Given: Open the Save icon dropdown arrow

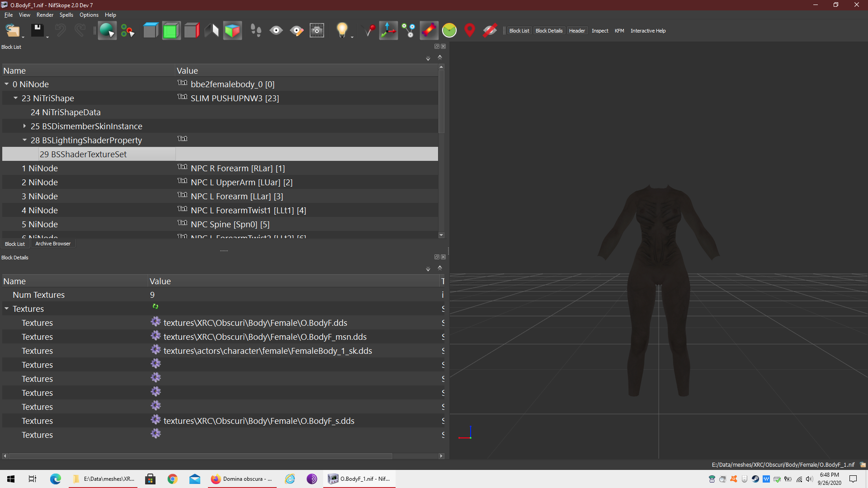Looking at the screenshot, I should pos(47,37).
